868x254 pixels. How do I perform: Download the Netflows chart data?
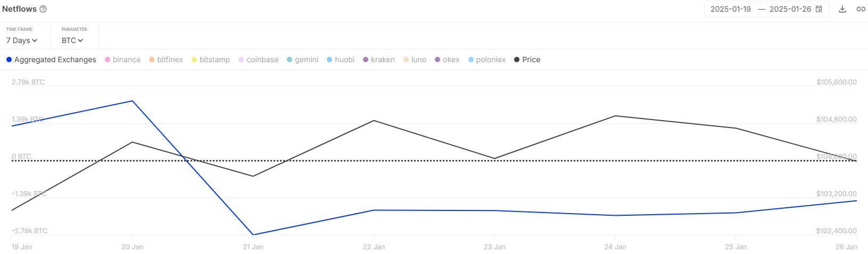[x=842, y=9]
